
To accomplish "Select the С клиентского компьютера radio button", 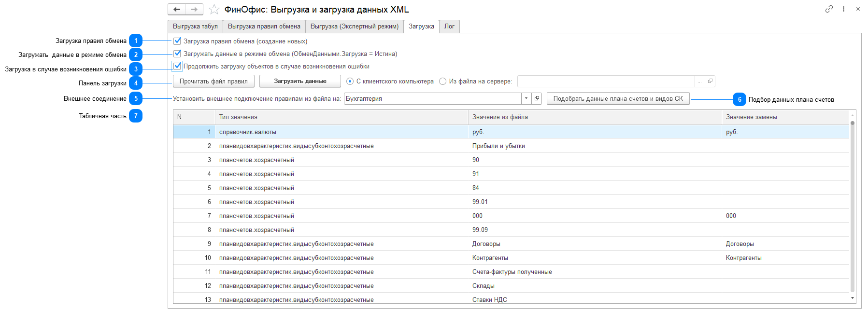I will pos(350,82).
